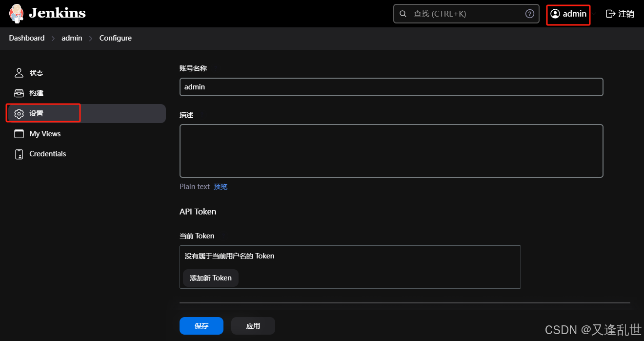Click the 构建 builds tray icon
Image resolution: width=644 pixels, height=341 pixels.
point(19,93)
